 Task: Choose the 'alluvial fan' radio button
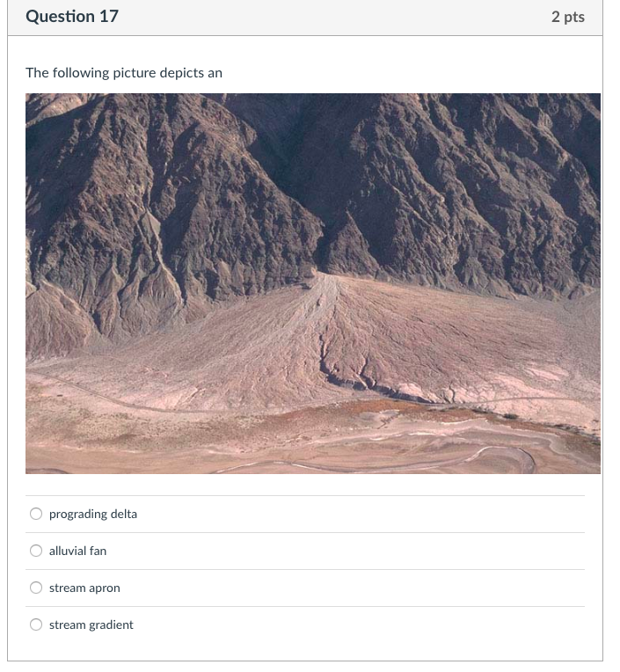(36, 551)
